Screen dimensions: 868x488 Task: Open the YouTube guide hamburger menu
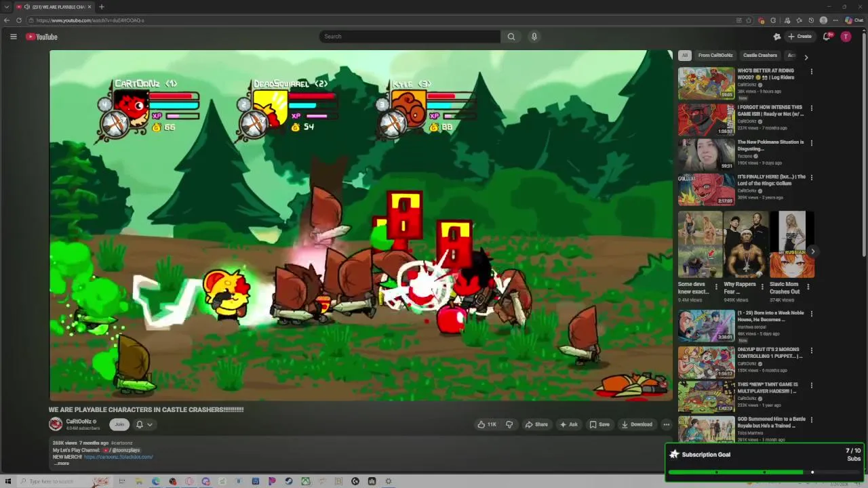[13, 37]
